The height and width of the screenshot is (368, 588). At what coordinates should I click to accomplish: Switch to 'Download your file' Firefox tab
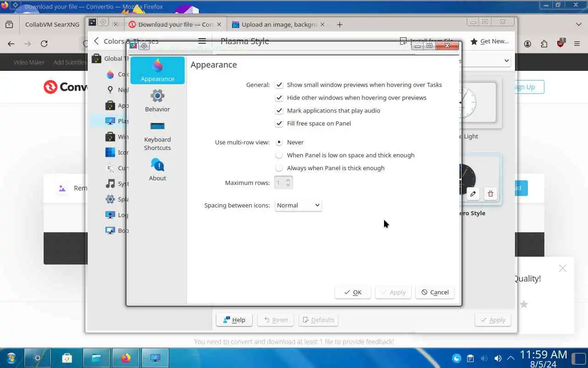175,24
